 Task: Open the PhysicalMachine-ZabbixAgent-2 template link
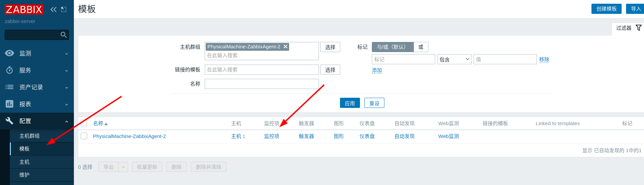pyautogui.click(x=129, y=136)
